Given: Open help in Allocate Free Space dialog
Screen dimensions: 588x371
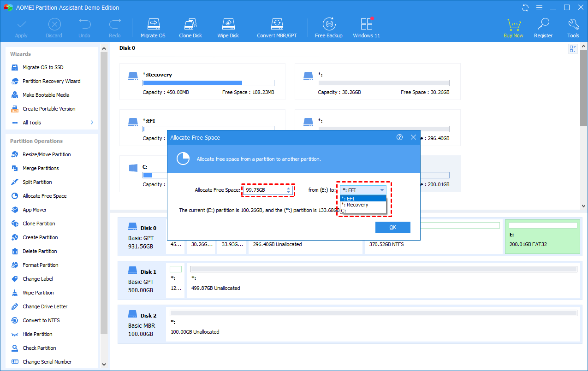Looking at the screenshot, I should 400,137.
